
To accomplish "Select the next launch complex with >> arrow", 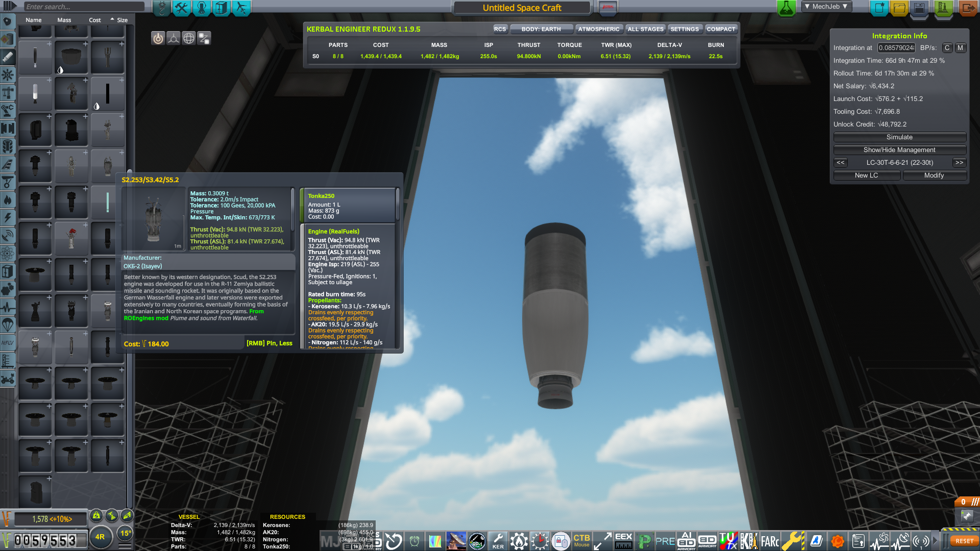I will [x=959, y=163].
